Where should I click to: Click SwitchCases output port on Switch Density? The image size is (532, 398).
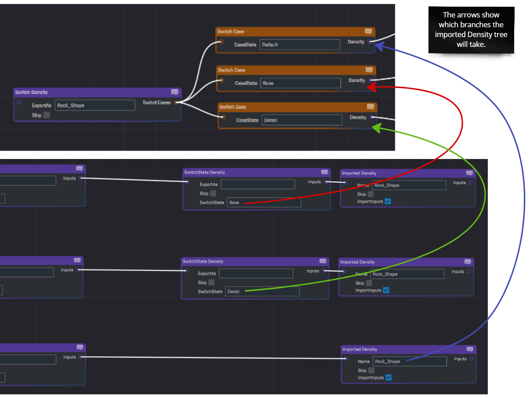coord(176,103)
